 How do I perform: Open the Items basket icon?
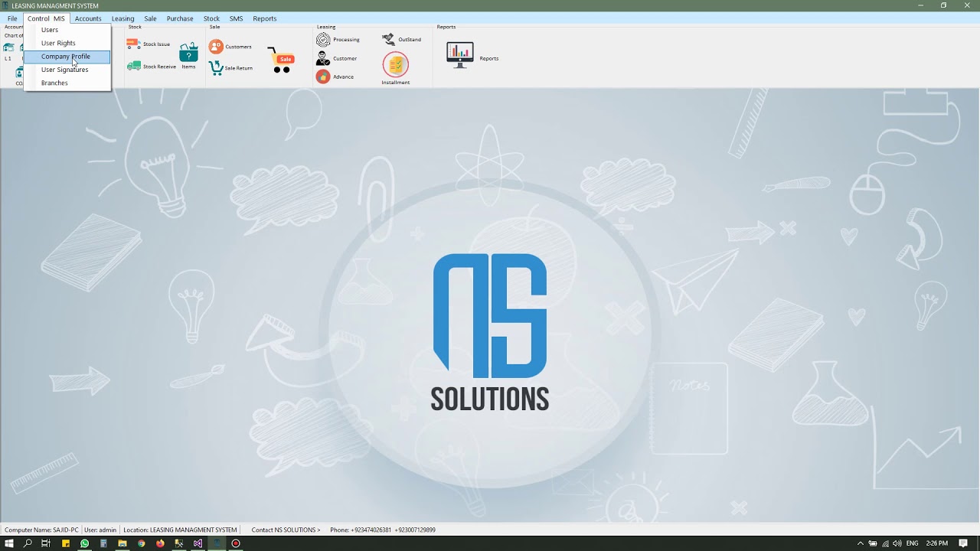point(188,53)
